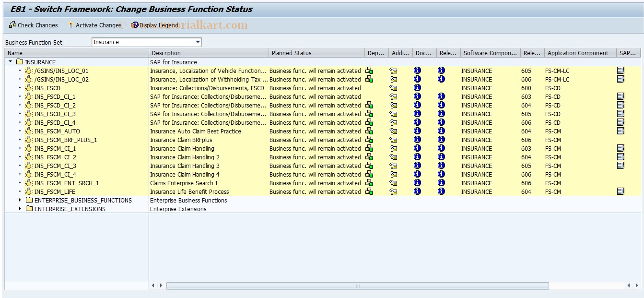Show dependencies icon for INS_FSCM_BRF_PLUS_1
The height and width of the screenshot is (298, 644).
pyautogui.click(x=369, y=140)
